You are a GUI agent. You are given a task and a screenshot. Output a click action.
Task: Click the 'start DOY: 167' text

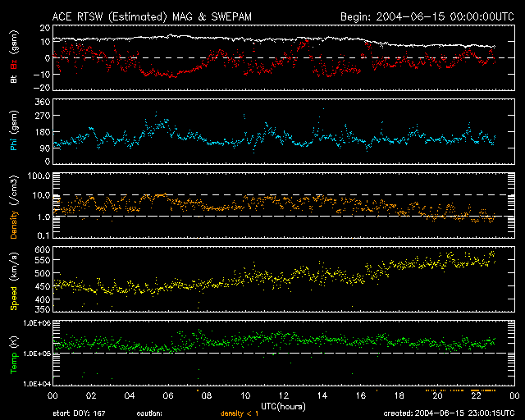80,414
